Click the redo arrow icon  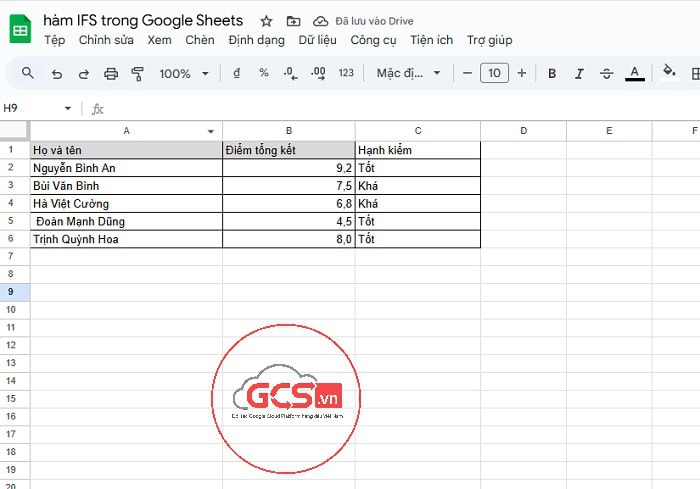pos(84,73)
